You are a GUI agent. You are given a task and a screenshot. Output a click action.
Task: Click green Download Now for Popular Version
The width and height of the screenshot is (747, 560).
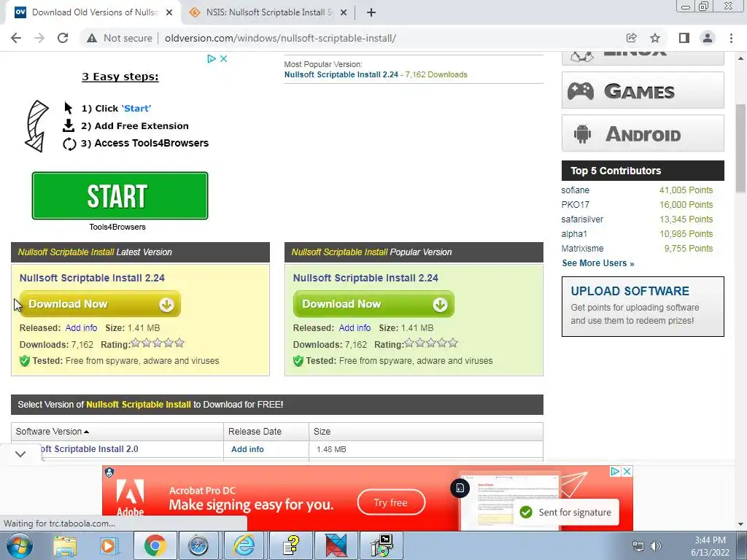tap(373, 304)
